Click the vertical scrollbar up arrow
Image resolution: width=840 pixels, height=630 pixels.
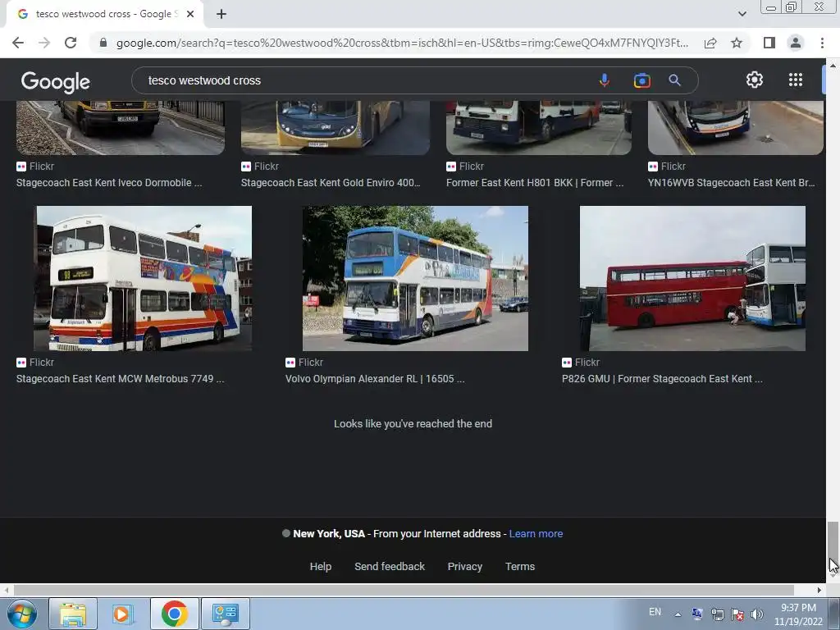pos(832,65)
